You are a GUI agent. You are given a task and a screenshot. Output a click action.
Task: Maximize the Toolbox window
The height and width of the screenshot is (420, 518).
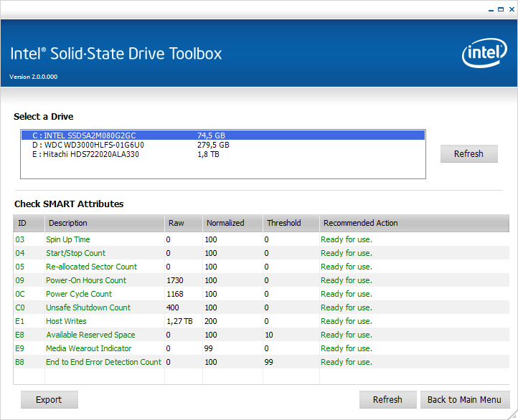(x=501, y=9)
